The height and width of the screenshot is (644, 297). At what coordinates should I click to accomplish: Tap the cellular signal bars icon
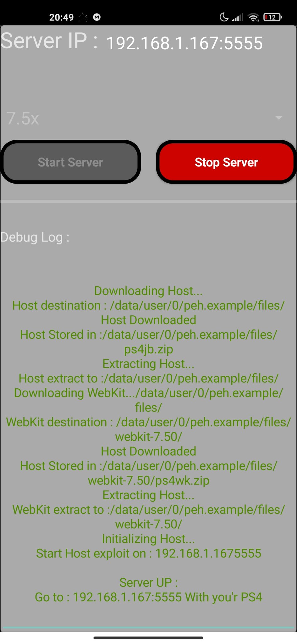238,17
